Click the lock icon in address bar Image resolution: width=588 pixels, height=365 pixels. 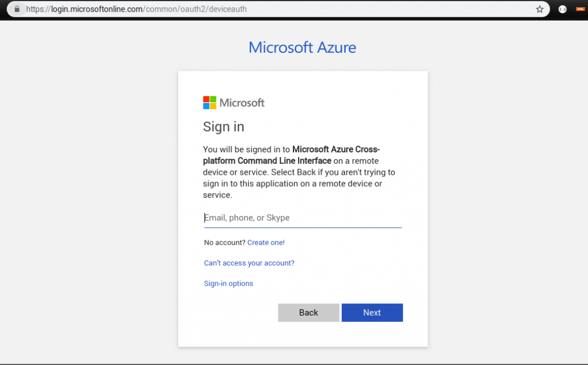click(x=17, y=9)
